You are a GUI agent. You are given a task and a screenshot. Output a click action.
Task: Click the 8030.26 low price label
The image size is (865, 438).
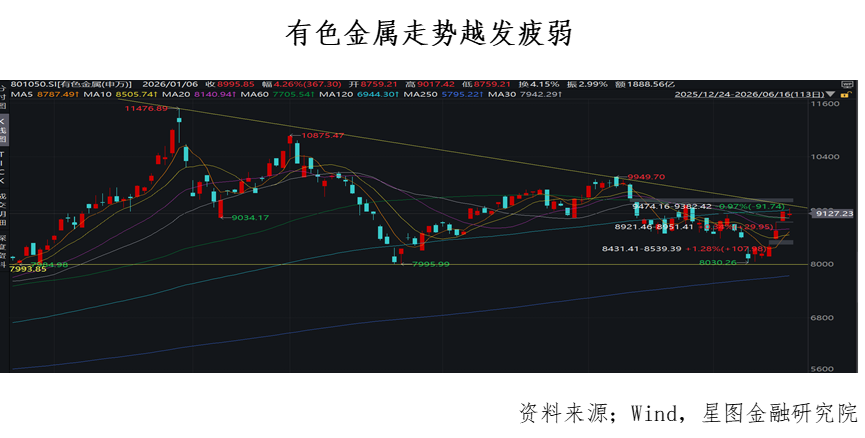[718, 263]
